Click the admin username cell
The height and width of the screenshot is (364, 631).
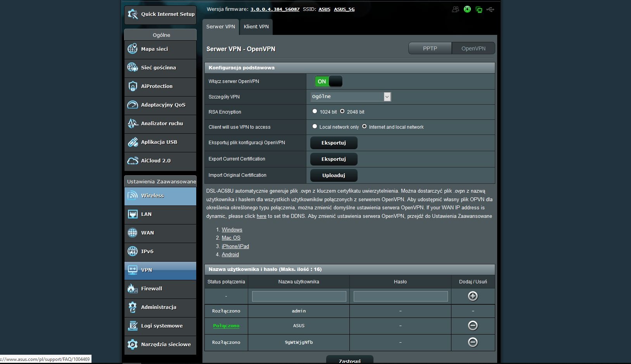tap(299, 311)
